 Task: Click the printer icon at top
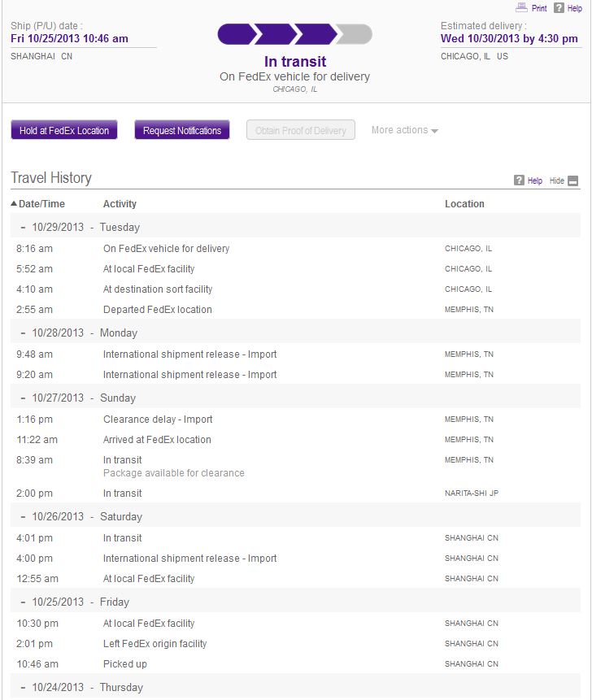521,7
